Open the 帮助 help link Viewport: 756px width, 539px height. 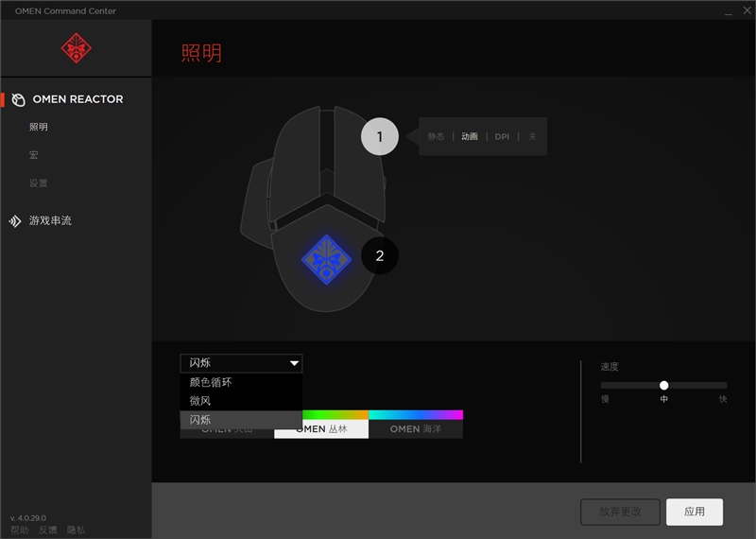pyautogui.click(x=20, y=530)
